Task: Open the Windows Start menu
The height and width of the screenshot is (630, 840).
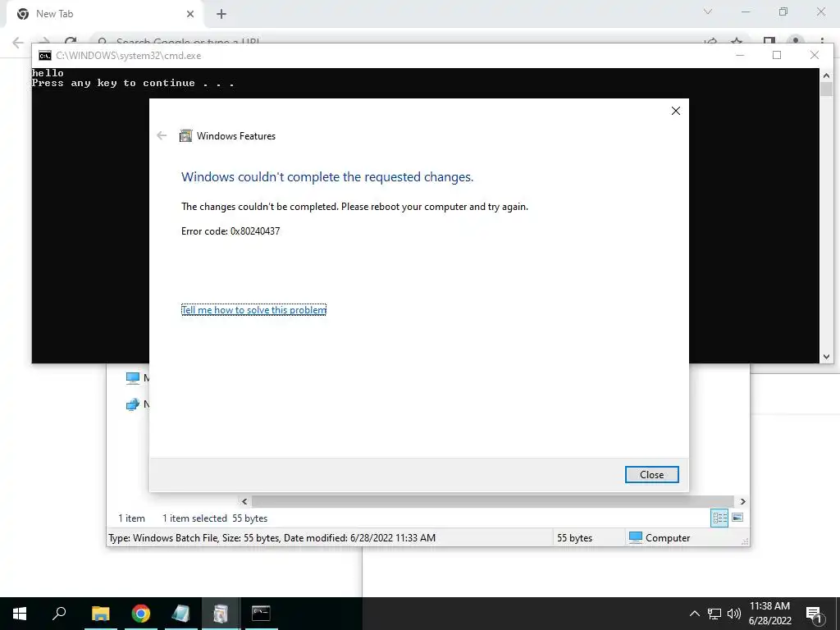Action: (x=20, y=614)
